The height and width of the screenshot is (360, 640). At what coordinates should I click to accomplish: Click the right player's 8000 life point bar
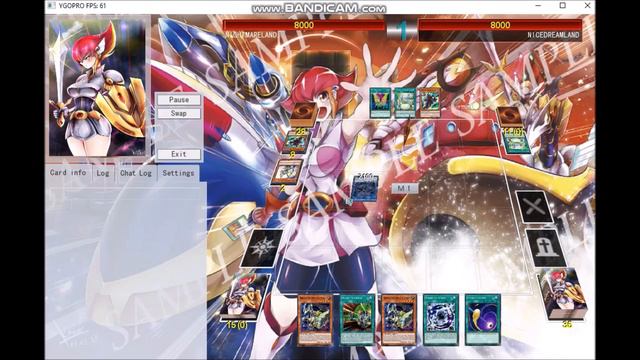click(500, 25)
